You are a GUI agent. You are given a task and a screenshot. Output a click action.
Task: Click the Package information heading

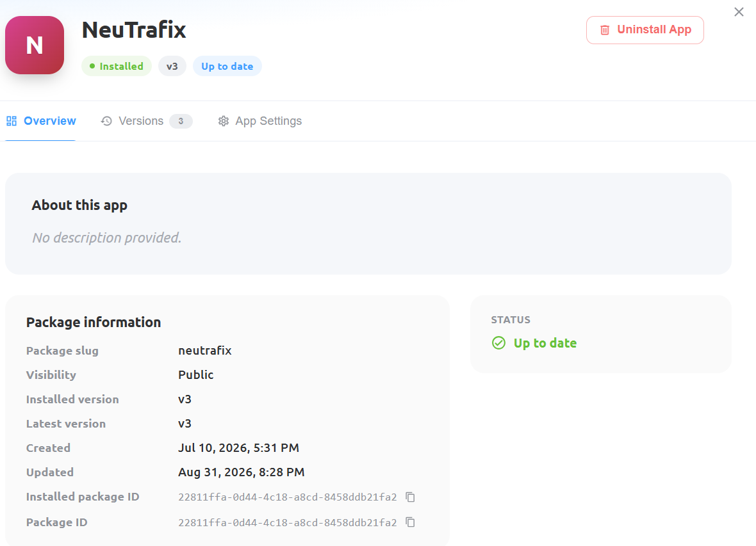[x=94, y=323]
